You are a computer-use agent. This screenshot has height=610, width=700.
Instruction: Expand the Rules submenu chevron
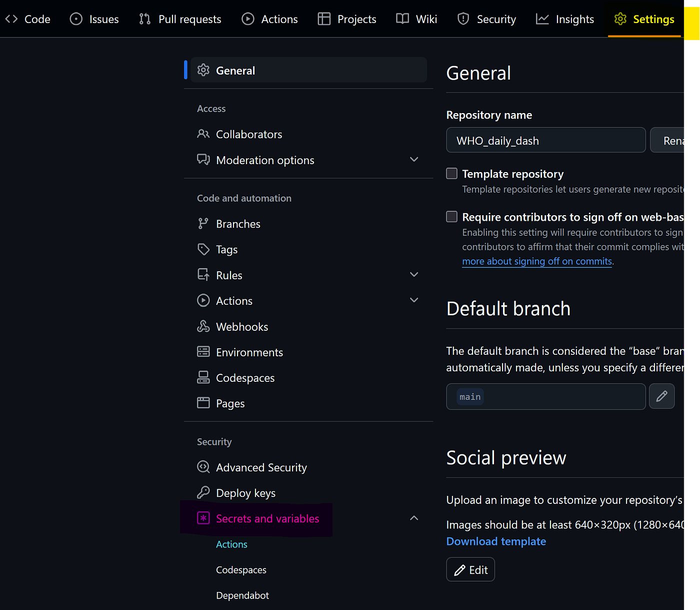pyautogui.click(x=414, y=275)
